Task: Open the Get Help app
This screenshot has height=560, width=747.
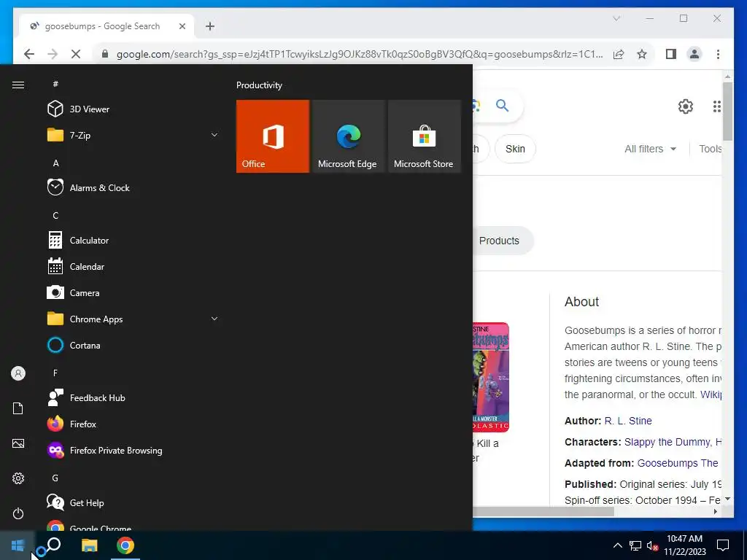Action: coord(133,502)
